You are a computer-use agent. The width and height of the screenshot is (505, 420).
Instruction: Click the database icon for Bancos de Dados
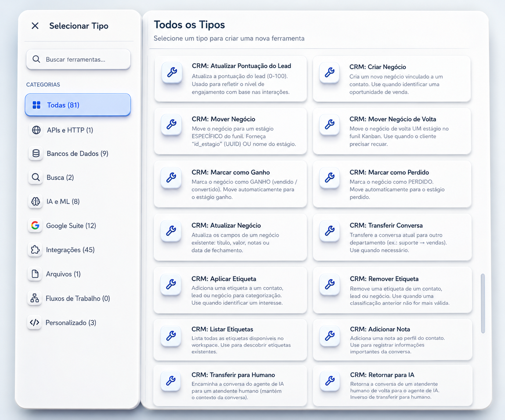(x=36, y=153)
